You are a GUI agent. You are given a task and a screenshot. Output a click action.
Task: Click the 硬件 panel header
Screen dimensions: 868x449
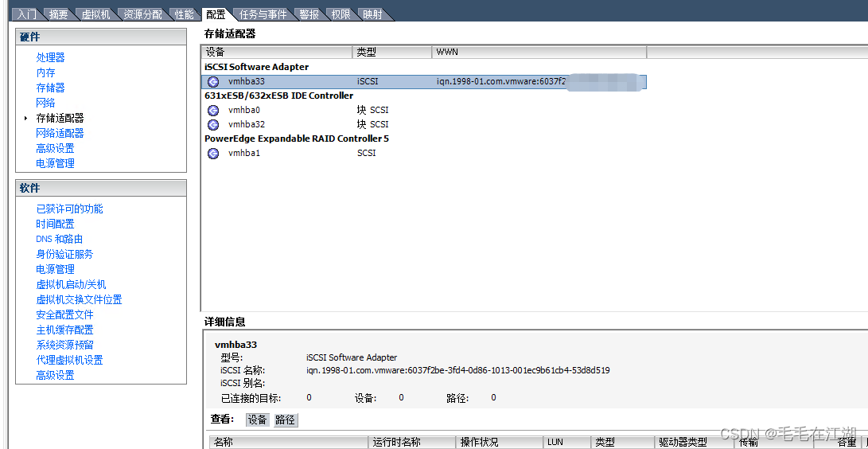click(101, 37)
